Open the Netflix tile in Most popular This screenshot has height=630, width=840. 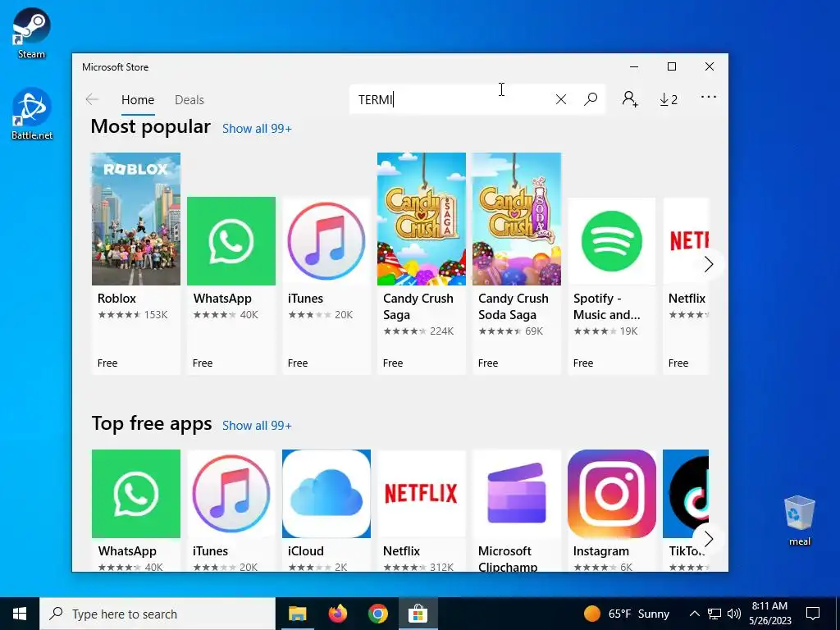pos(686,241)
